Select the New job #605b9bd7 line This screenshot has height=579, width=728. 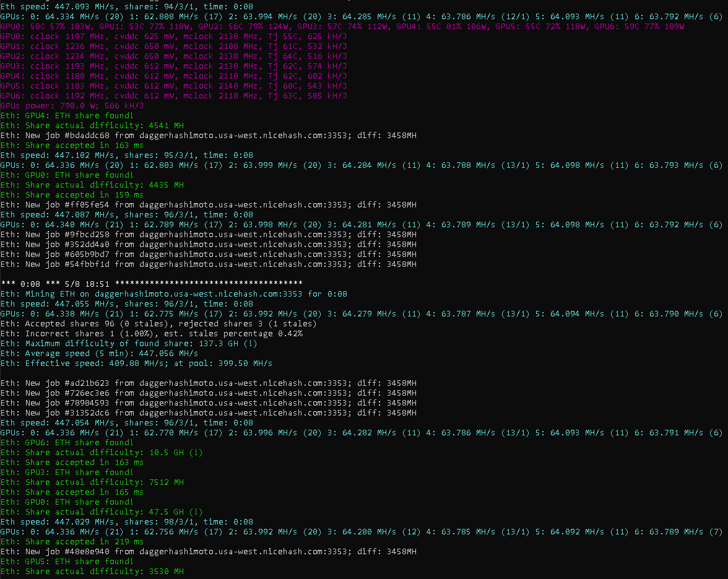(209, 255)
